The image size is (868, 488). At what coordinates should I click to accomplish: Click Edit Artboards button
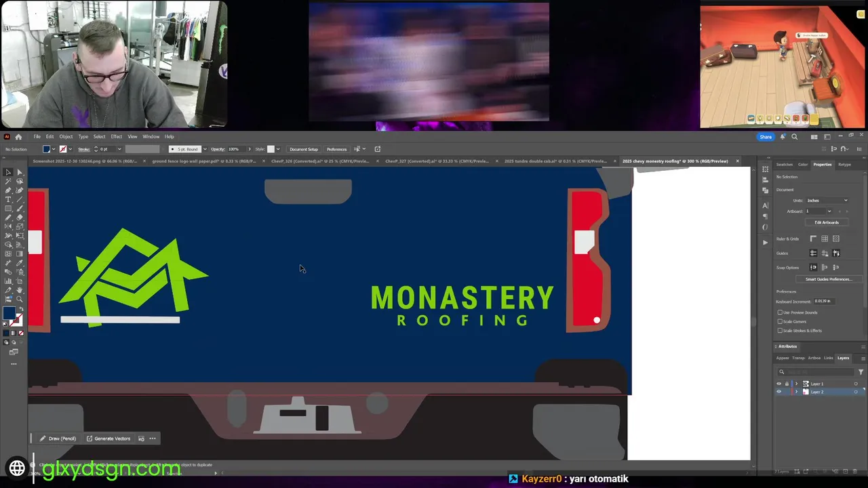pyautogui.click(x=827, y=222)
